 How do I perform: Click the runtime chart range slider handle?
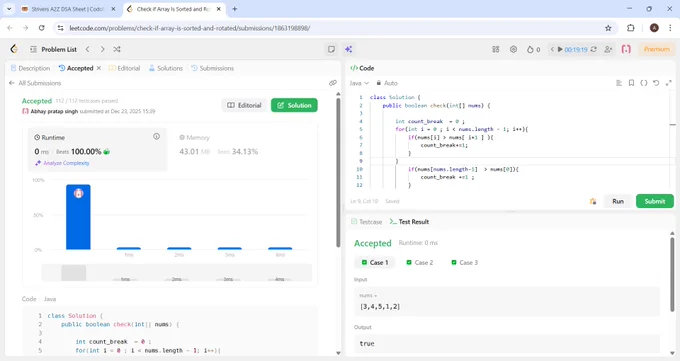coord(73,273)
